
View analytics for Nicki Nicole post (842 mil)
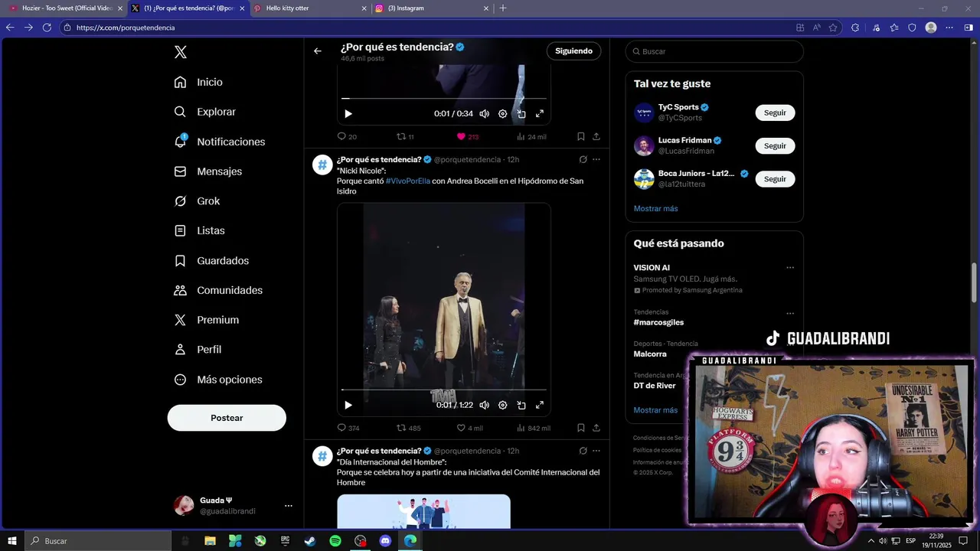533,428
